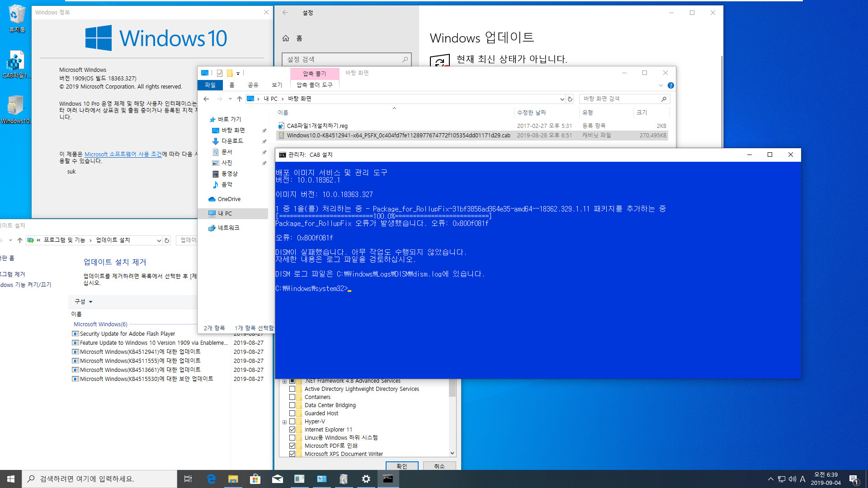The width and height of the screenshot is (868, 488).
Task: Click 취소 in Windows features dialog
Action: pyautogui.click(x=439, y=466)
